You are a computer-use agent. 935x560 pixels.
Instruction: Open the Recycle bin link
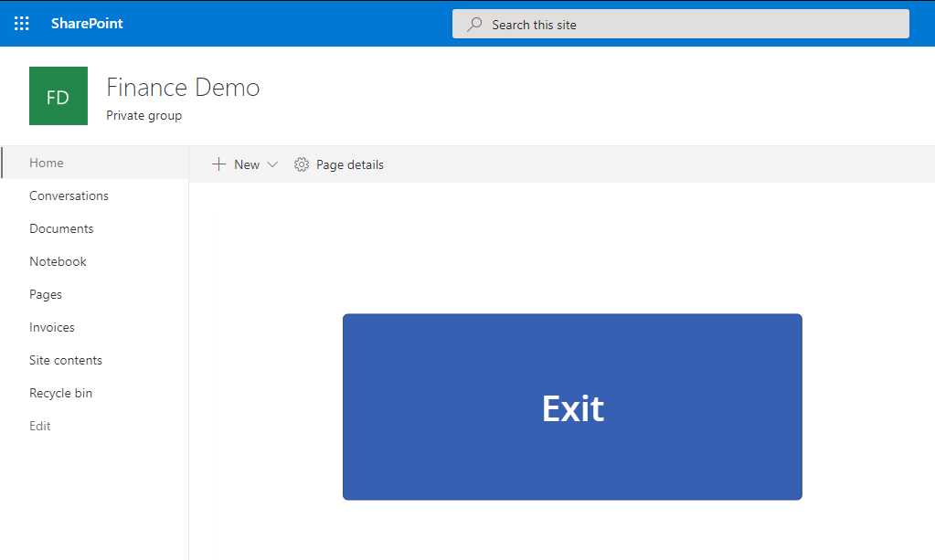coord(61,393)
